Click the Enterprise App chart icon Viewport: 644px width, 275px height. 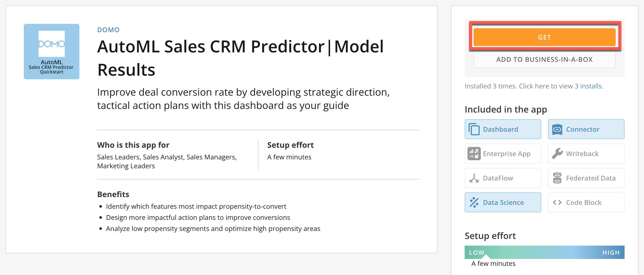coord(474,154)
